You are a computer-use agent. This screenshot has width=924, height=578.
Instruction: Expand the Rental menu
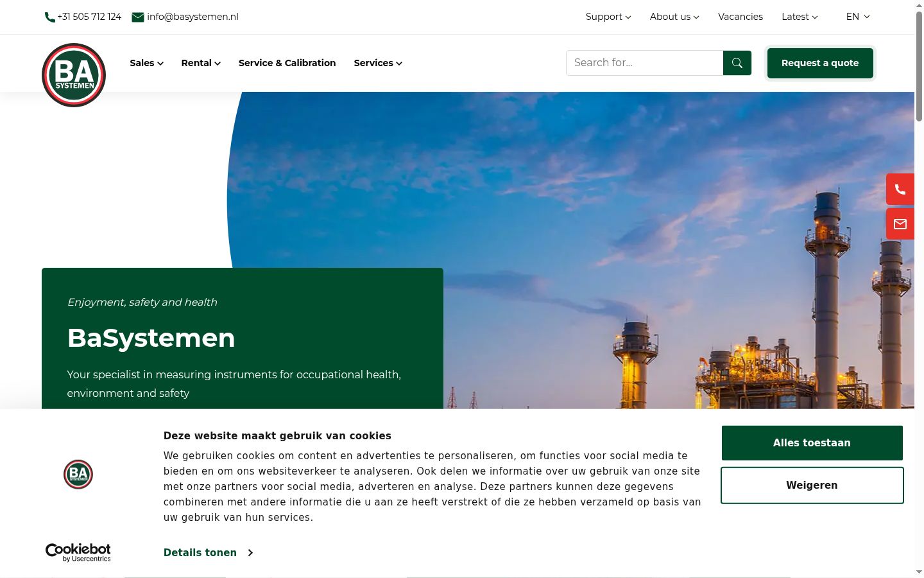[x=201, y=63]
